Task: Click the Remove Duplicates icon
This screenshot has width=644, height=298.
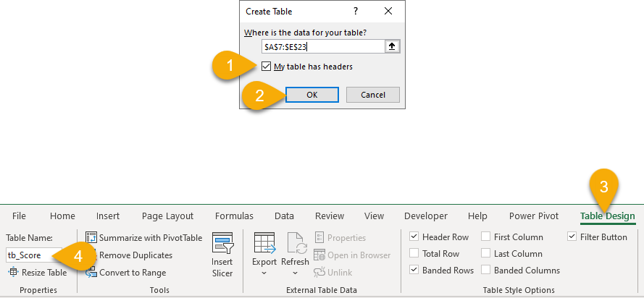Action: (91, 255)
